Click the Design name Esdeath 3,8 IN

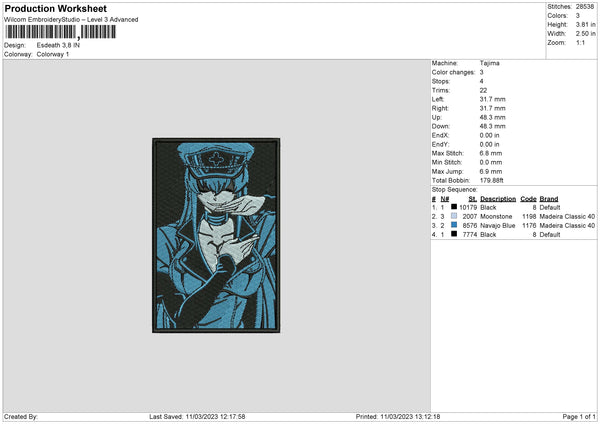58,45
